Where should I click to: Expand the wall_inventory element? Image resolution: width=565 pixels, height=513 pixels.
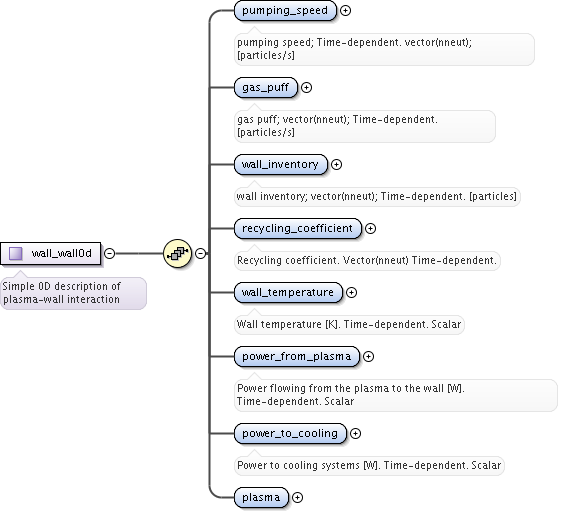[x=336, y=165]
